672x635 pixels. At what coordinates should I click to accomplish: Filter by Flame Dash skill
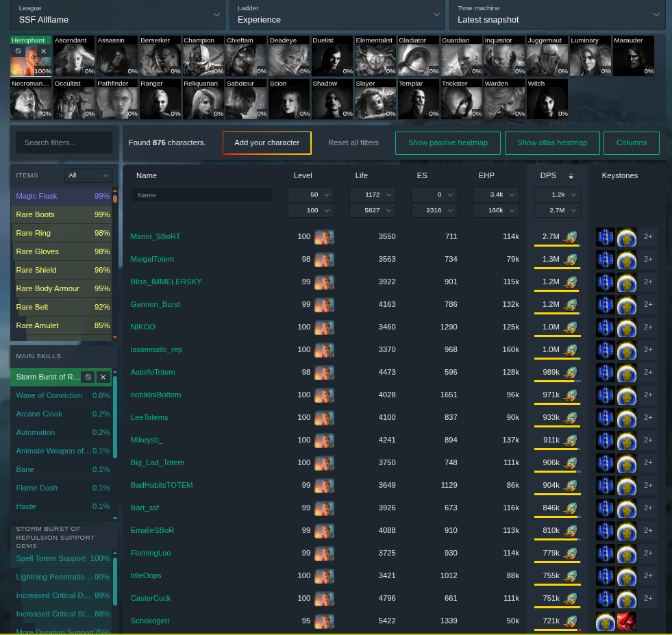pyautogui.click(x=61, y=488)
